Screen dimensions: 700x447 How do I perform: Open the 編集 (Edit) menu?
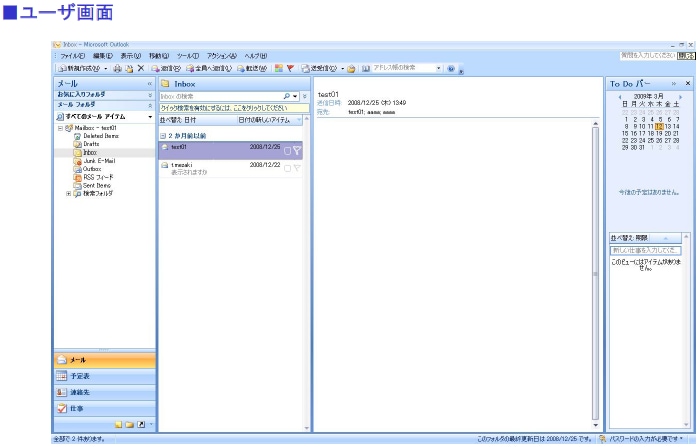pyautogui.click(x=103, y=56)
